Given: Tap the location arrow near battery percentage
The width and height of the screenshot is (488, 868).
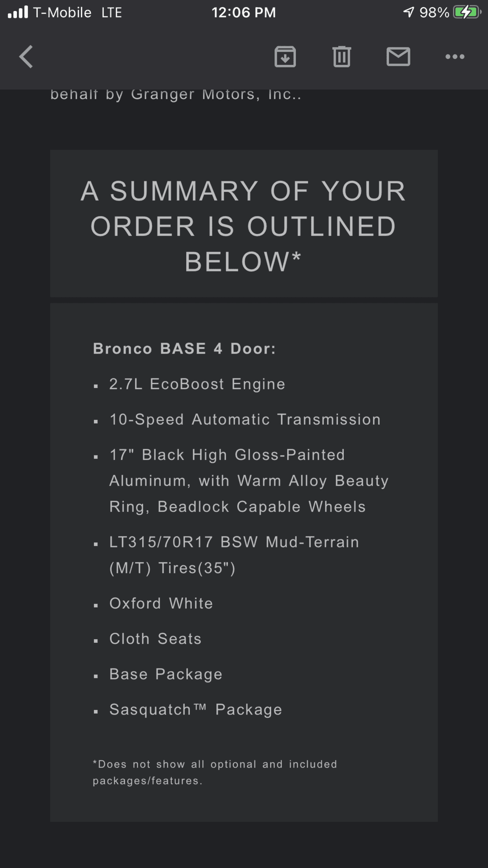Looking at the screenshot, I should click(x=407, y=12).
